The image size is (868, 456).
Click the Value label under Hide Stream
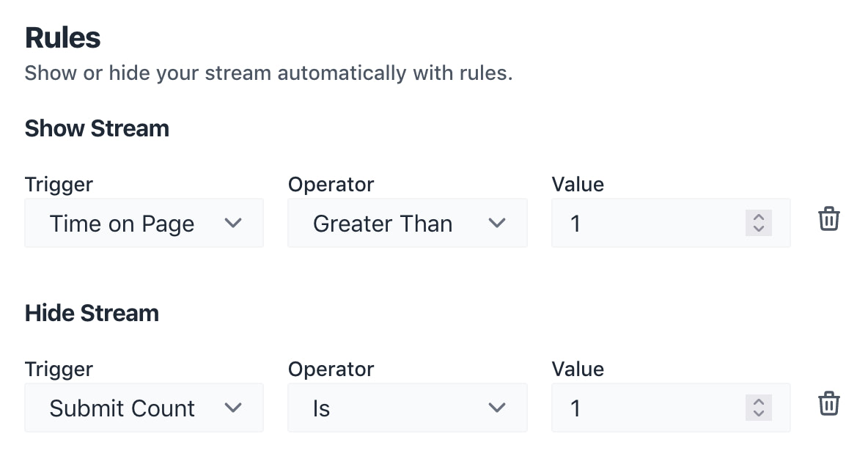click(578, 369)
